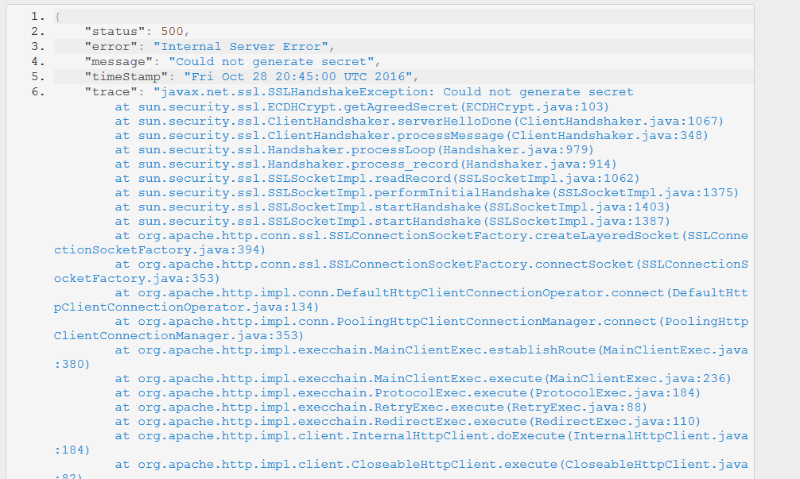Click line number 1 in the gutter

[38, 17]
